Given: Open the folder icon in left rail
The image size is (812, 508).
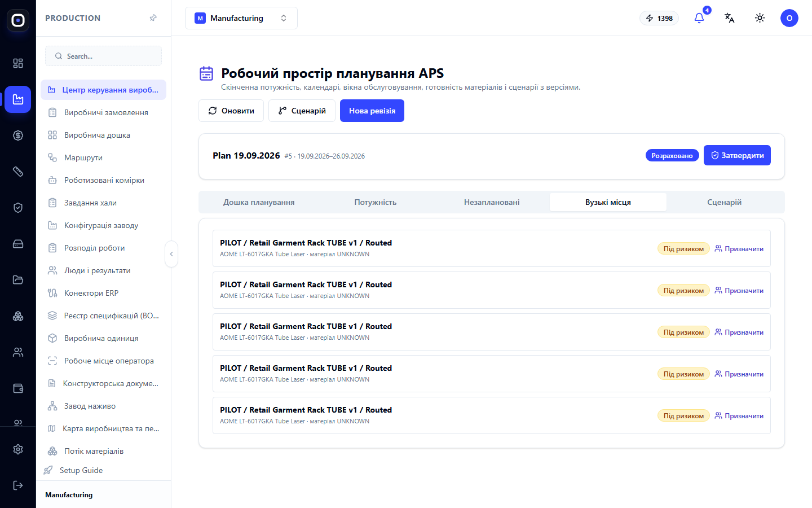Looking at the screenshot, I should [18, 280].
